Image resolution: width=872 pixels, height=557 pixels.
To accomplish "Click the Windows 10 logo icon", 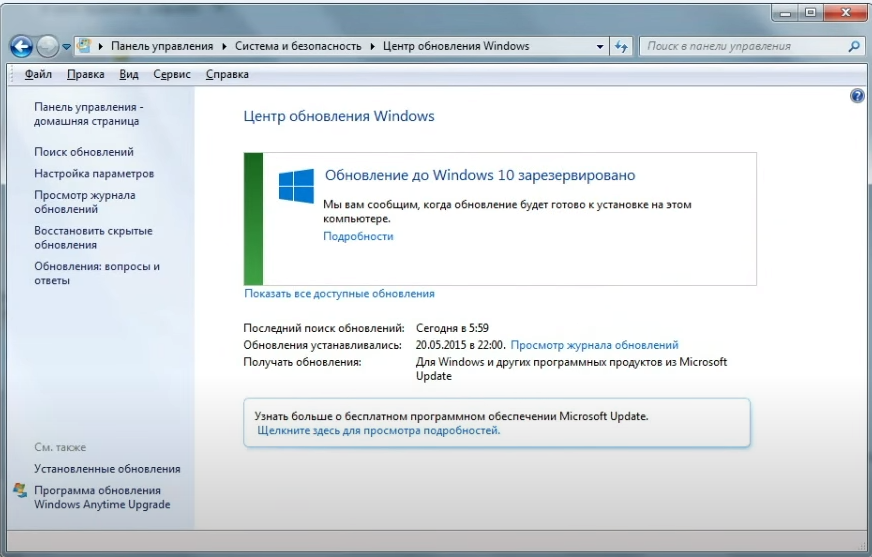I will (296, 186).
